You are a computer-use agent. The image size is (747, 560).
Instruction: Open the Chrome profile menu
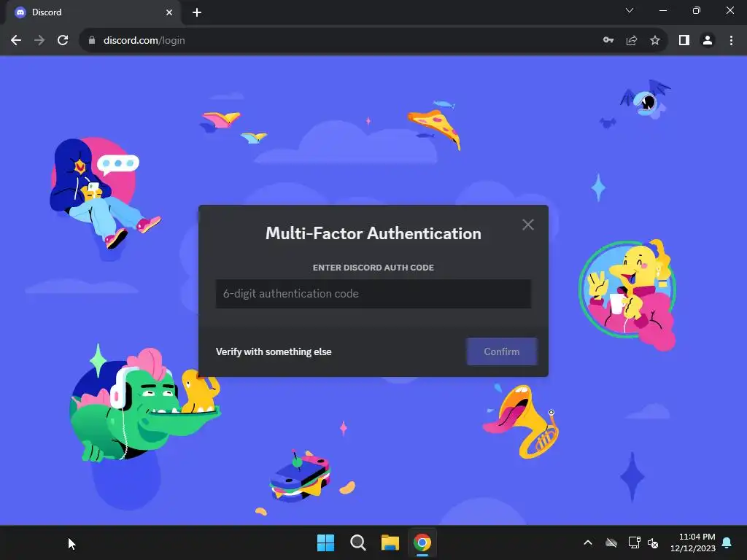pyautogui.click(x=708, y=41)
